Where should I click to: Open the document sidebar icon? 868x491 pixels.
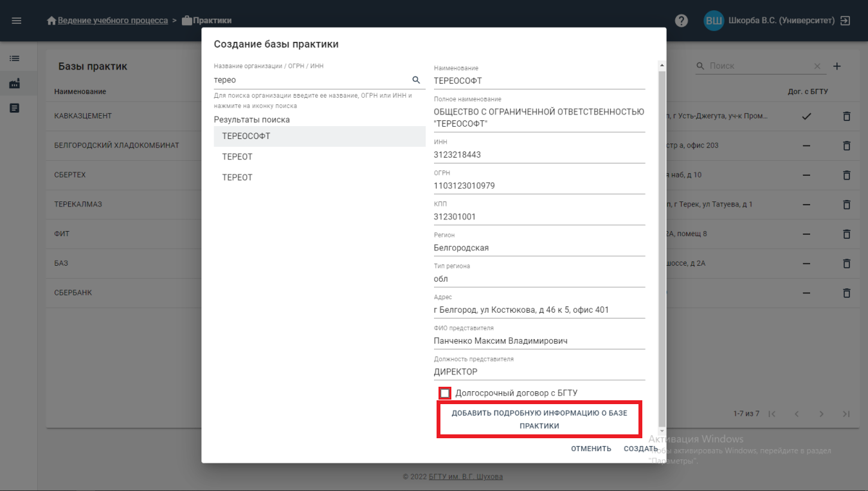coord(14,108)
